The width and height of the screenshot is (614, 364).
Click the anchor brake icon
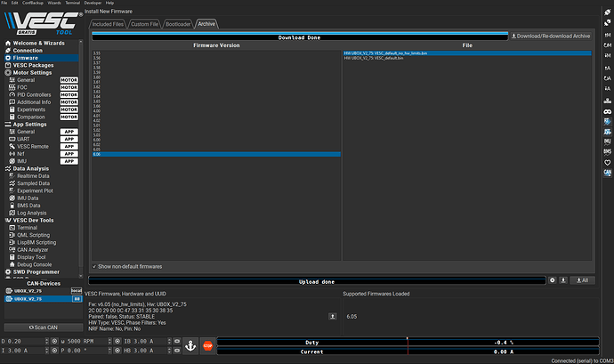(x=188, y=345)
